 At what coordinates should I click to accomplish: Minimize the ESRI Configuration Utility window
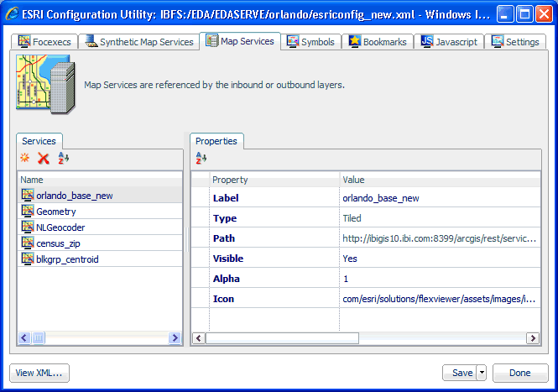[505, 14]
